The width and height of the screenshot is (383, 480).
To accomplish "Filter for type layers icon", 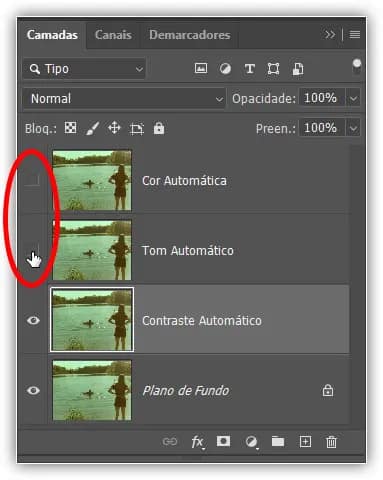I will (250, 69).
